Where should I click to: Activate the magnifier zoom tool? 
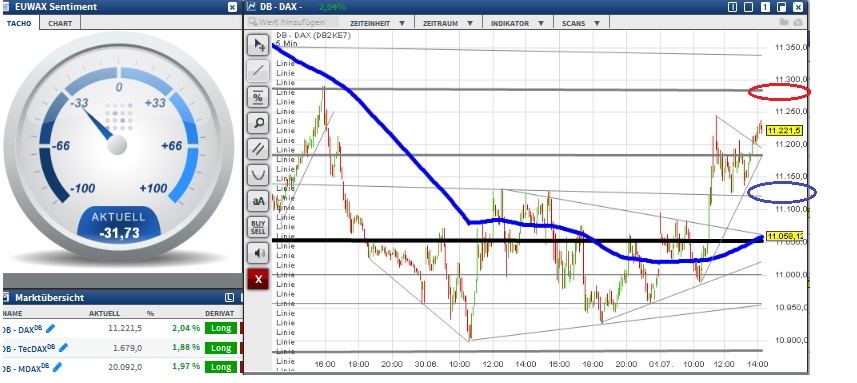pyautogui.click(x=258, y=123)
